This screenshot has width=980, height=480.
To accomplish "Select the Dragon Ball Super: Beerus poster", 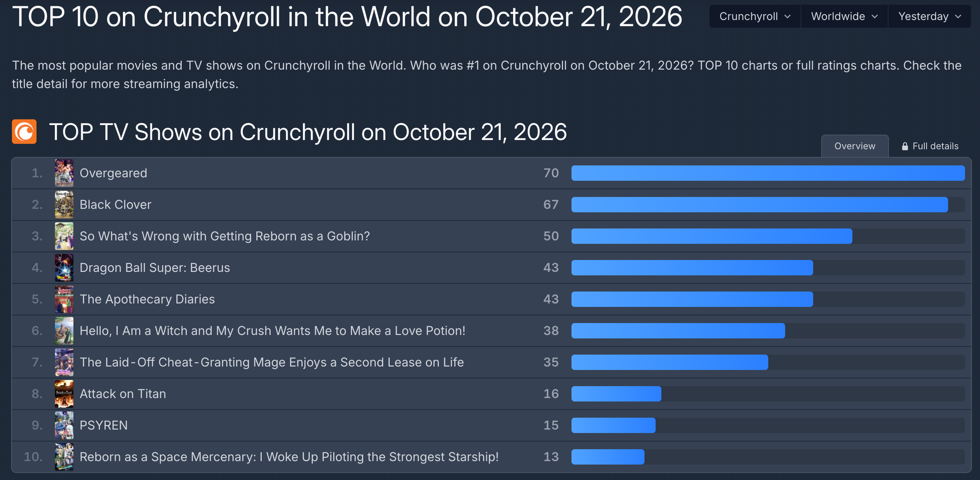I will coord(64,268).
